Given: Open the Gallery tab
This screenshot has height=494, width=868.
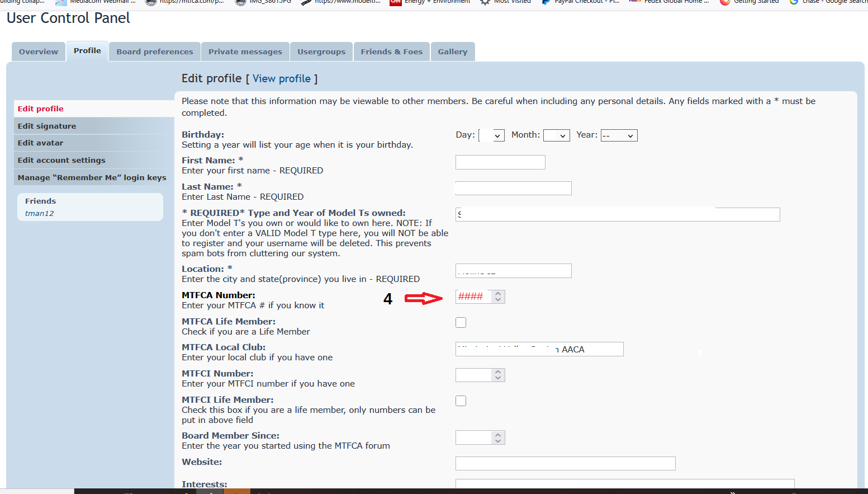Looking at the screenshot, I should 452,51.
